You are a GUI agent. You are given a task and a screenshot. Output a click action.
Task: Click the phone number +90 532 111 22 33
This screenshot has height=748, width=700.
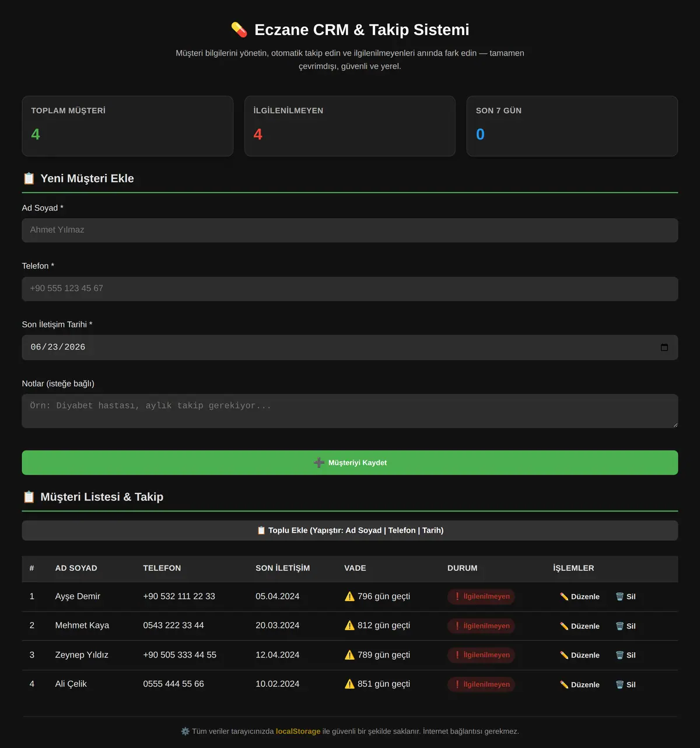tap(179, 596)
